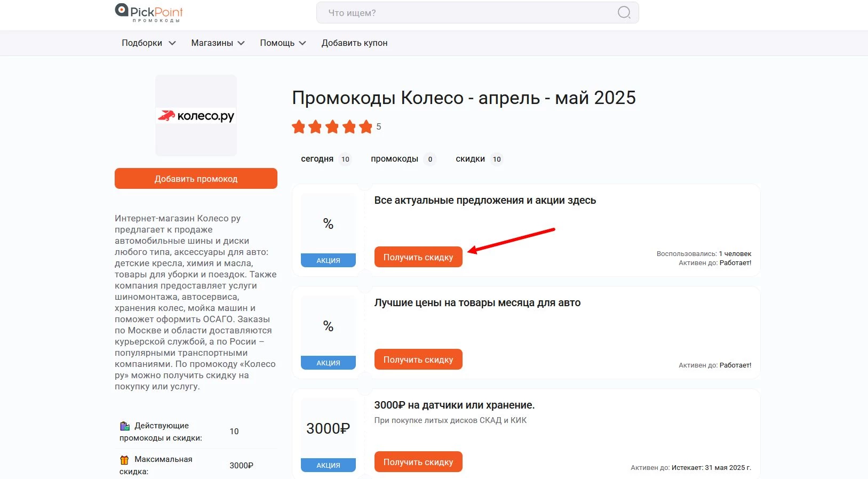Image resolution: width=868 pixels, height=479 pixels.
Task: Get discount for all current offers
Action: (418, 257)
